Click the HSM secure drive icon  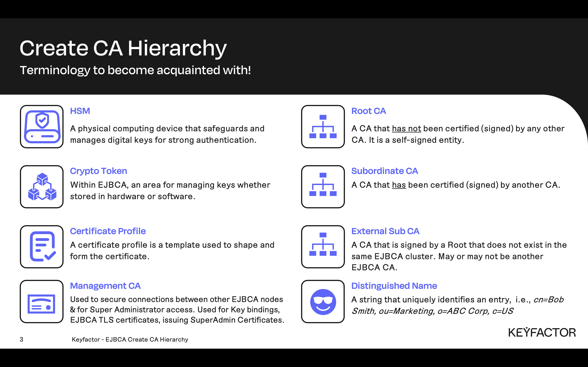point(42,127)
